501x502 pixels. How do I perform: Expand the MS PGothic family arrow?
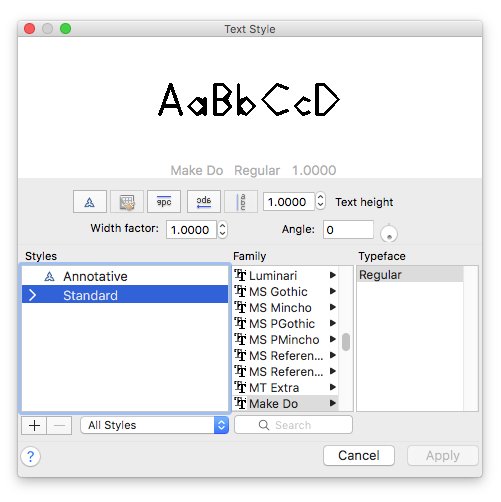click(332, 323)
